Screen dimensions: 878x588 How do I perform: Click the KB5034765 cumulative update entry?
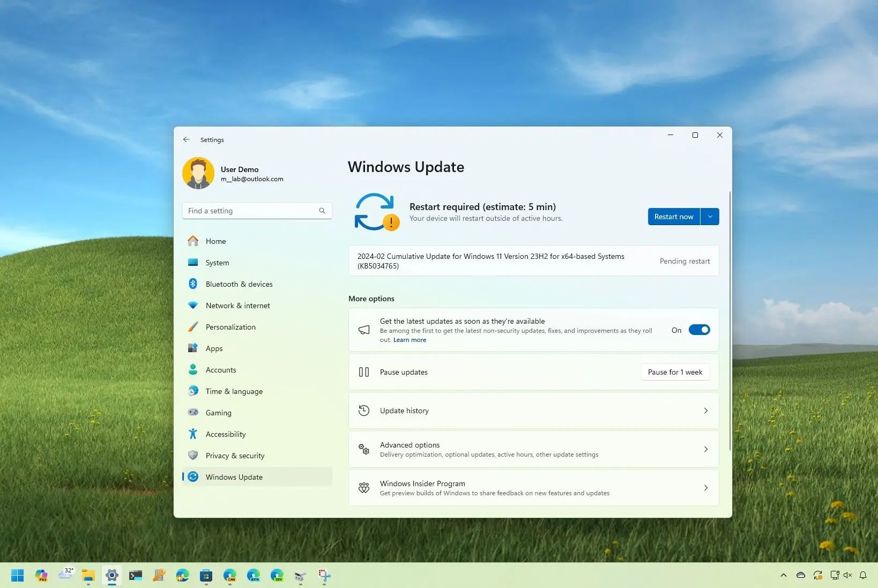click(533, 261)
